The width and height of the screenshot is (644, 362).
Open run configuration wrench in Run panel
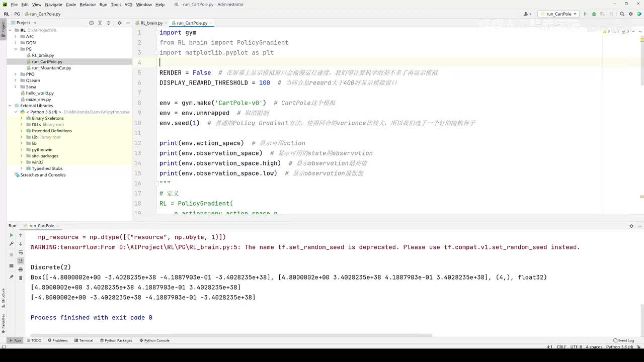tap(11, 244)
